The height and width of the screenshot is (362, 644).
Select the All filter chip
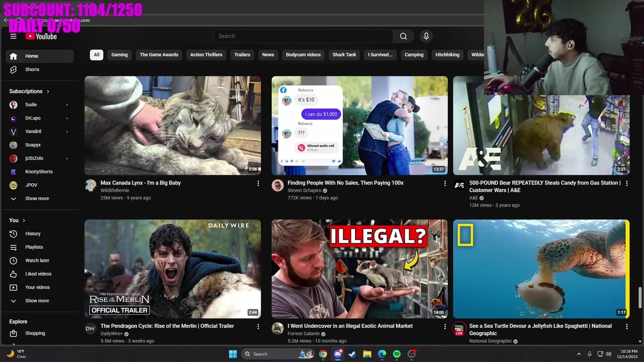coord(97,55)
